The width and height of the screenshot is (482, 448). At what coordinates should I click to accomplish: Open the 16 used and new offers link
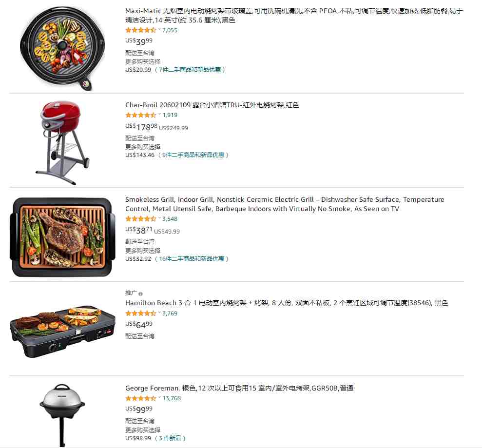192,259
